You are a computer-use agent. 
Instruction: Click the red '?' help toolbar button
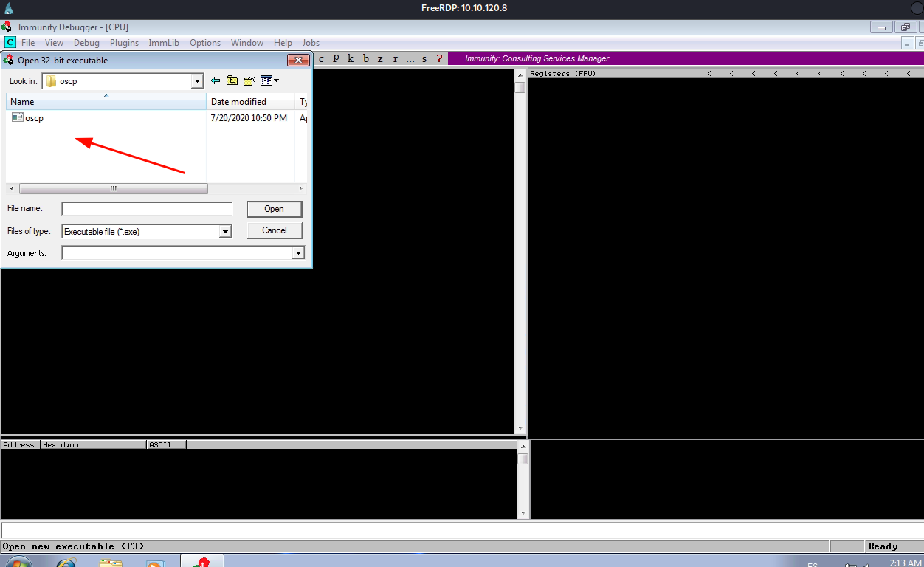pos(439,58)
